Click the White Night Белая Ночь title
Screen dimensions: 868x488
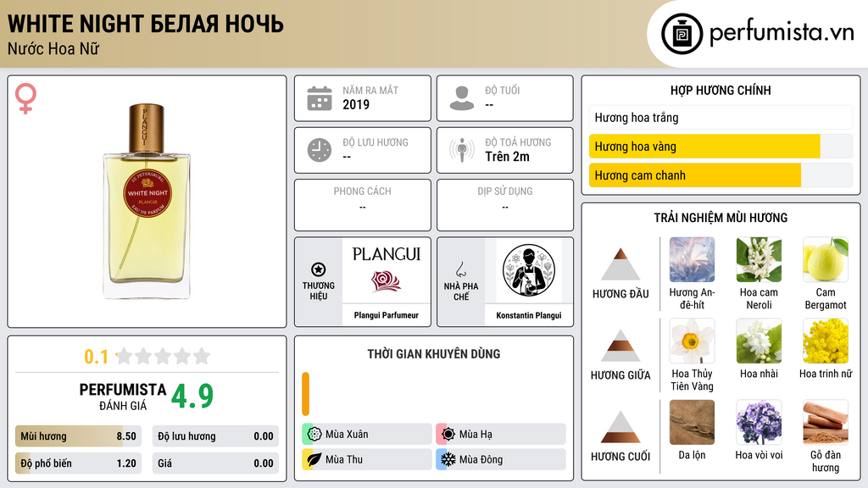point(146,25)
